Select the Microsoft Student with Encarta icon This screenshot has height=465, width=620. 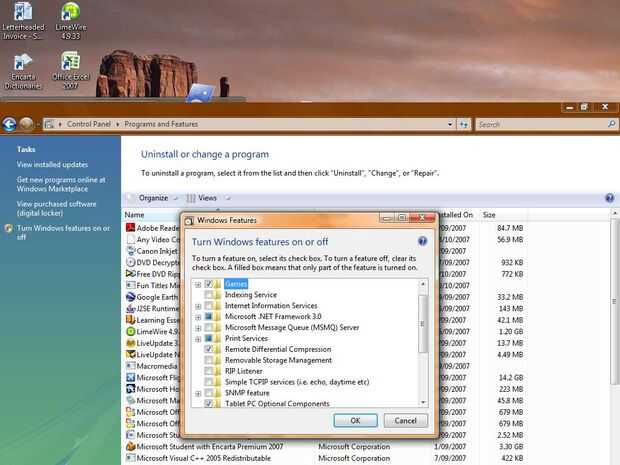coord(130,446)
